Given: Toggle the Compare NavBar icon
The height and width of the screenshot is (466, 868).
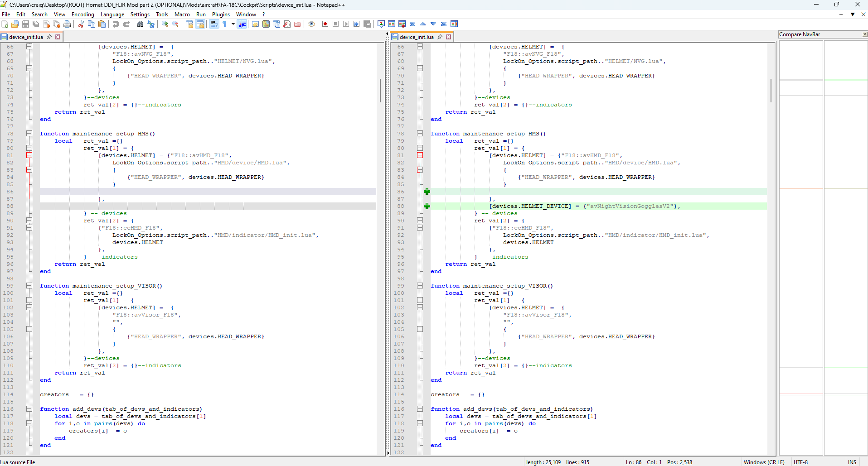Looking at the screenshot, I should pos(454,24).
